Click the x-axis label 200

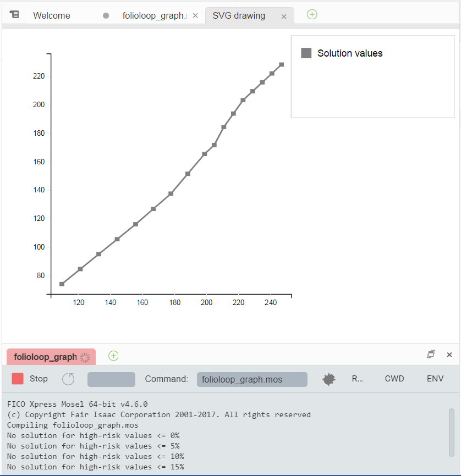click(207, 303)
